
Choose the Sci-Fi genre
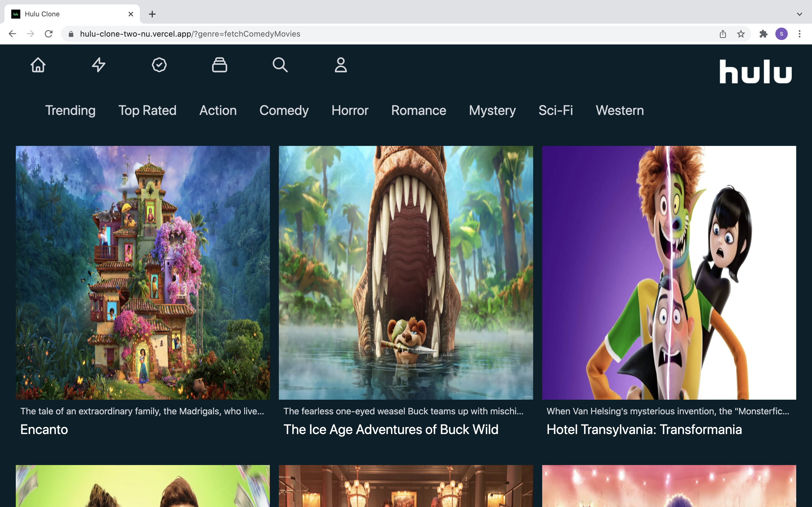click(x=555, y=110)
